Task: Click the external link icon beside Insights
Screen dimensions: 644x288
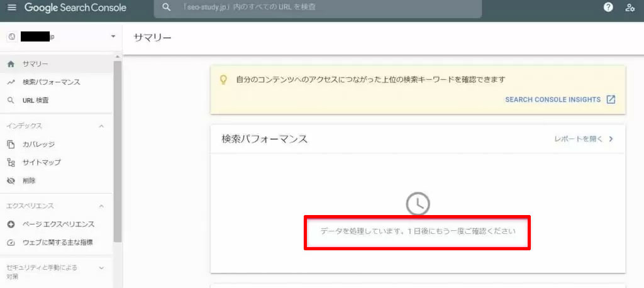Action: coord(611,99)
